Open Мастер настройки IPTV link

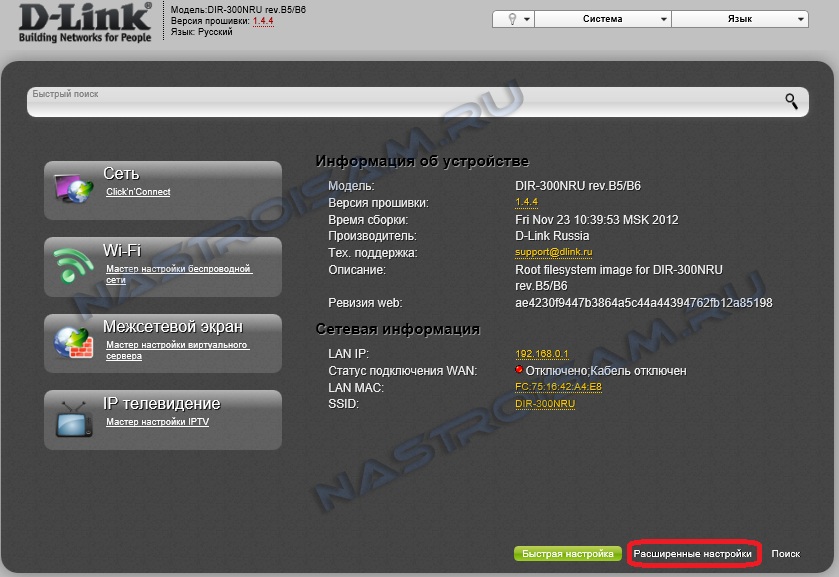157,422
